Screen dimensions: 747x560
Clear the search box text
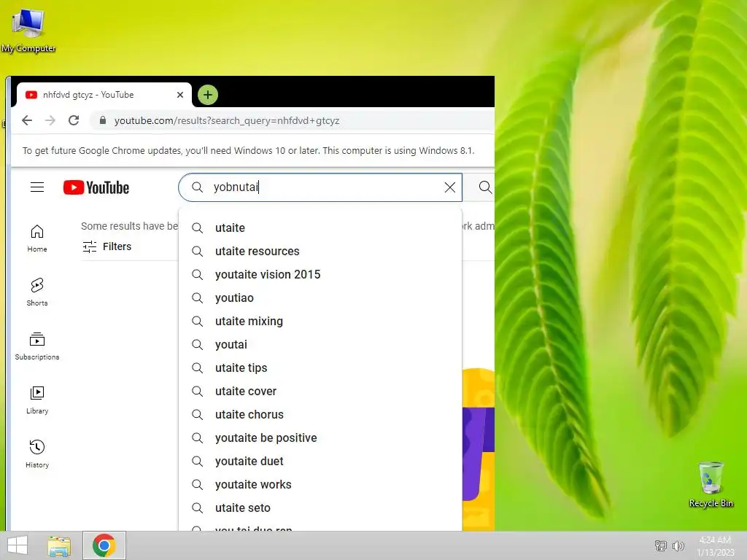coord(449,187)
